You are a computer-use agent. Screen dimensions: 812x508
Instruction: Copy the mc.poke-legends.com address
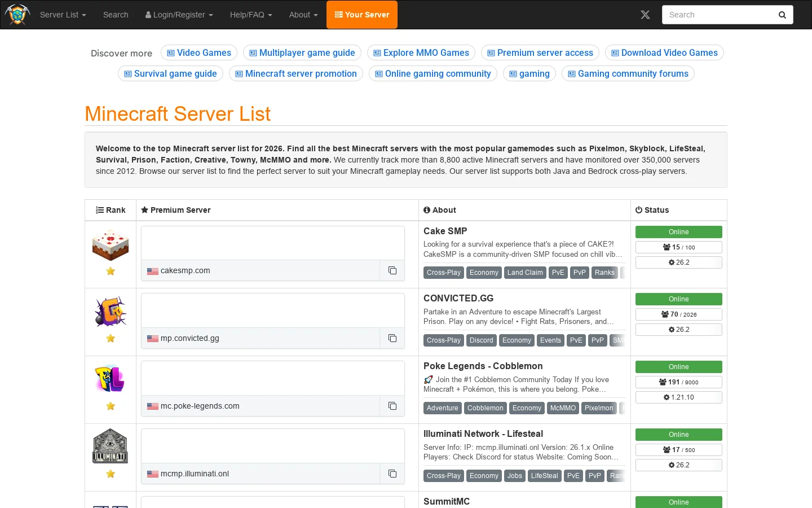[392, 406]
